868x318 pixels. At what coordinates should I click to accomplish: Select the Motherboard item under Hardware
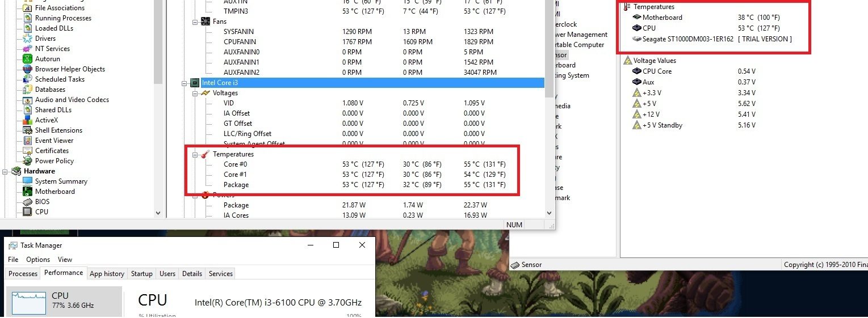pos(55,192)
